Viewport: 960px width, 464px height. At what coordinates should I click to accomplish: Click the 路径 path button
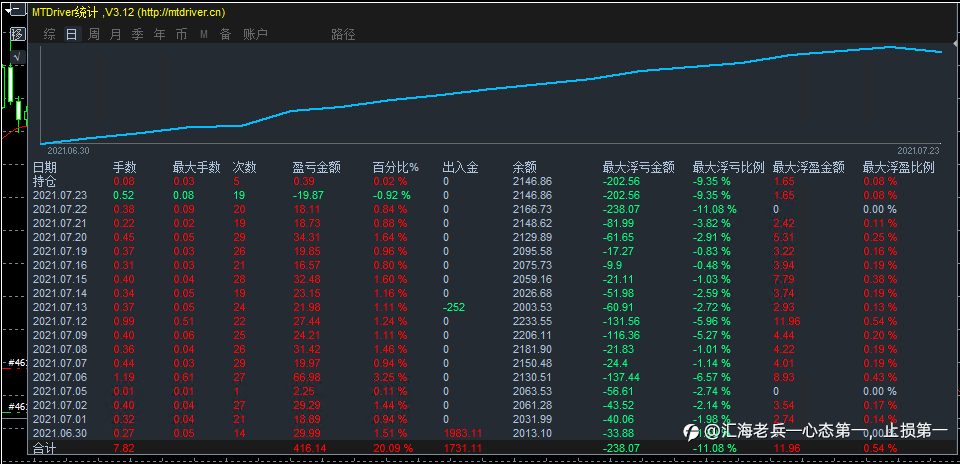coord(343,34)
